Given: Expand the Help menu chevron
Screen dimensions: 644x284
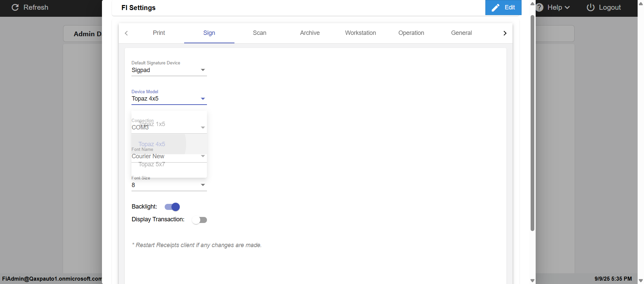Looking at the screenshot, I should tap(567, 7).
